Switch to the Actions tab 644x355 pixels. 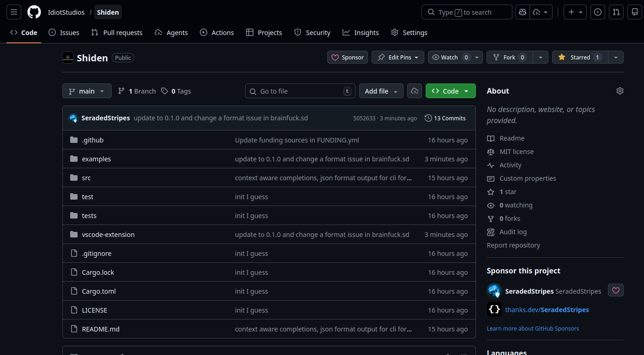[x=217, y=33]
